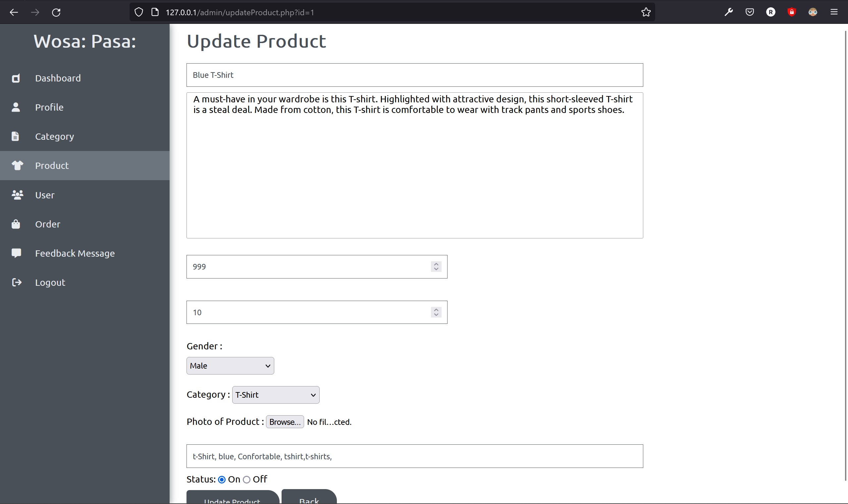Click the Dashboard sidebar icon
Screen dimensions: 848x504
tap(16, 77)
